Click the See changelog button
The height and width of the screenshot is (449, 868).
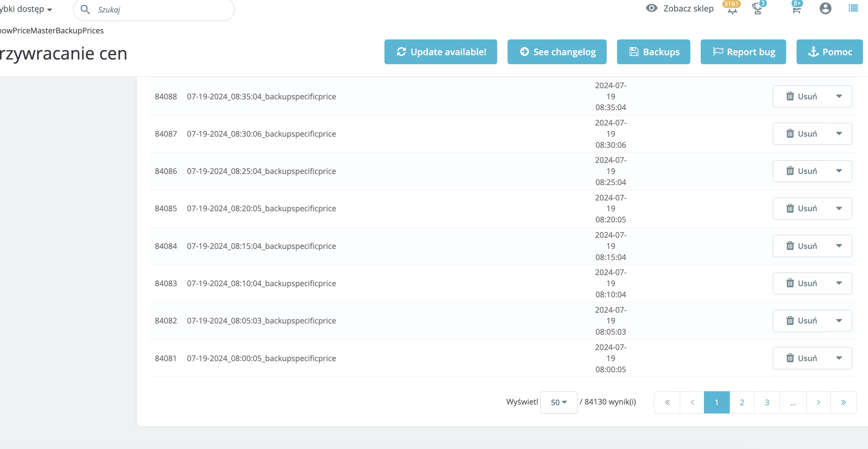(x=557, y=52)
